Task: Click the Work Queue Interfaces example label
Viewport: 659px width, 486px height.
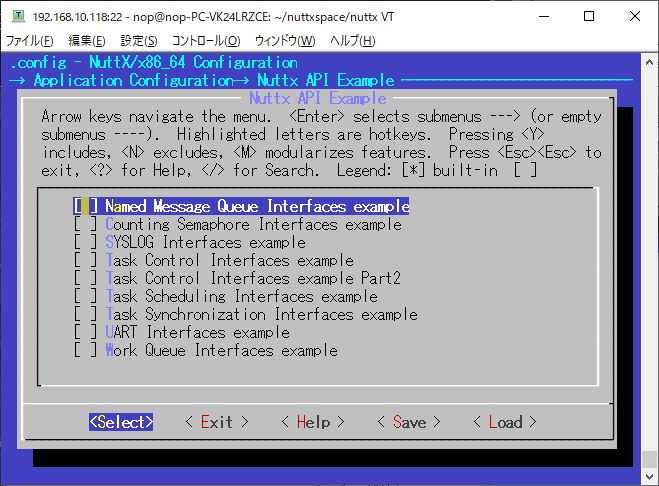Action: point(221,351)
